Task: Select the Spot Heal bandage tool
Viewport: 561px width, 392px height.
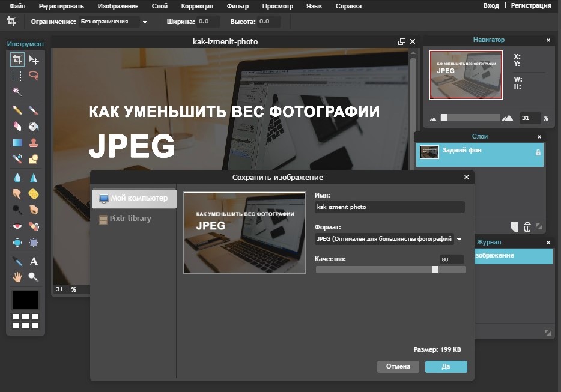Action: [x=34, y=226]
